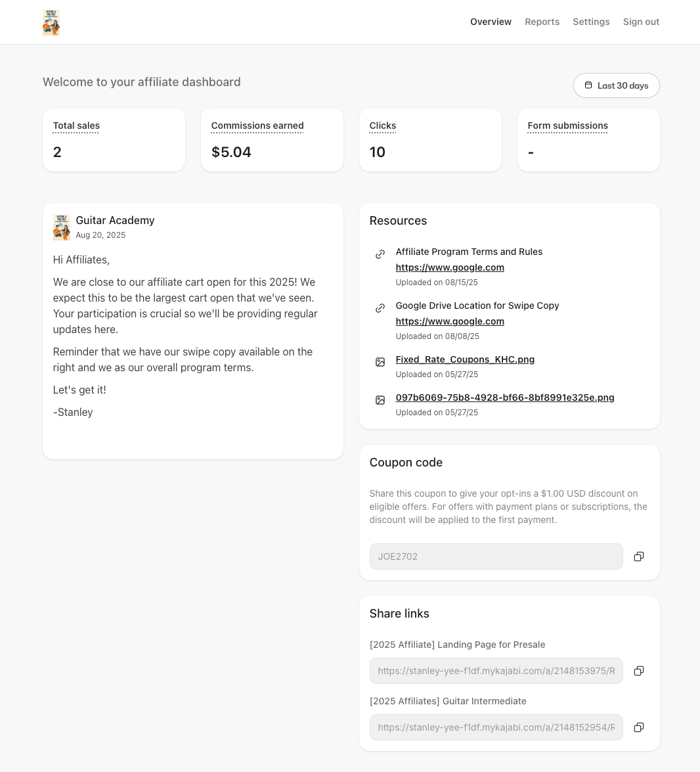Screen dimensions: 700x772
Task: Click the calendar icon in the date filter
Action: coord(588,85)
